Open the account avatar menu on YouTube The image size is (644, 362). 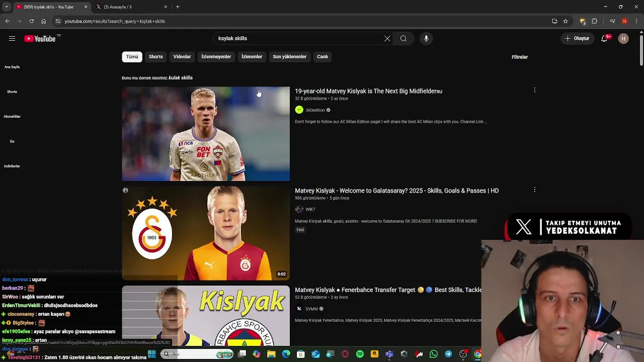(x=623, y=39)
